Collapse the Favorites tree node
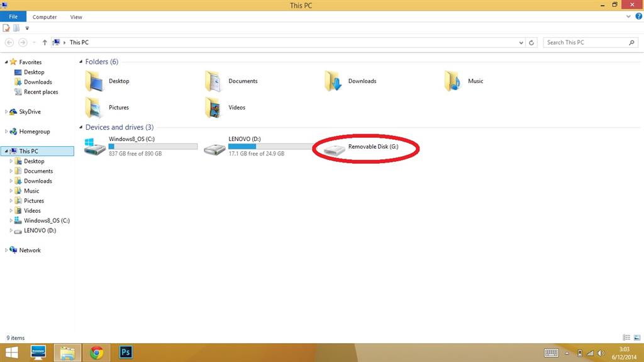 pyautogui.click(x=6, y=62)
